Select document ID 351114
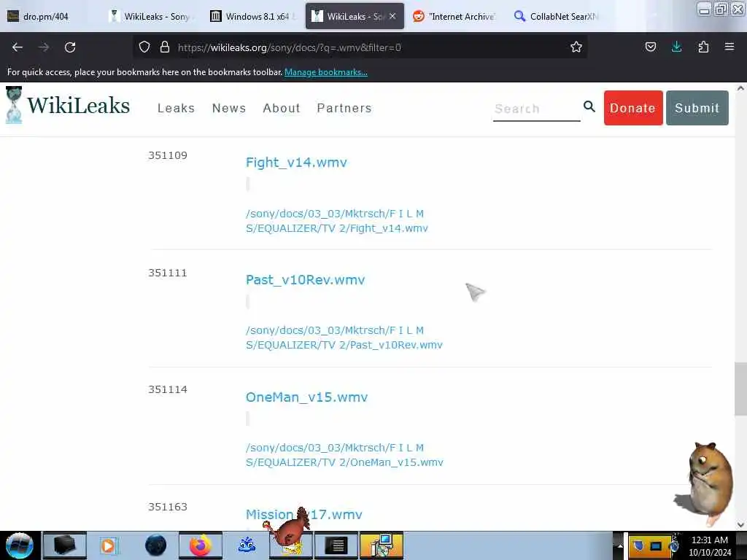Viewport: 747px width, 560px height. coord(168,389)
